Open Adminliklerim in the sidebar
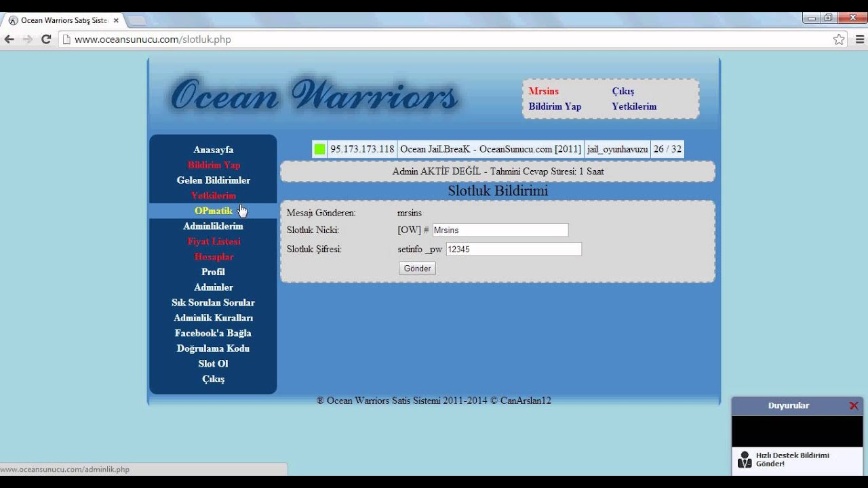This screenshot has height=488, width=868. tap(213, 226)
